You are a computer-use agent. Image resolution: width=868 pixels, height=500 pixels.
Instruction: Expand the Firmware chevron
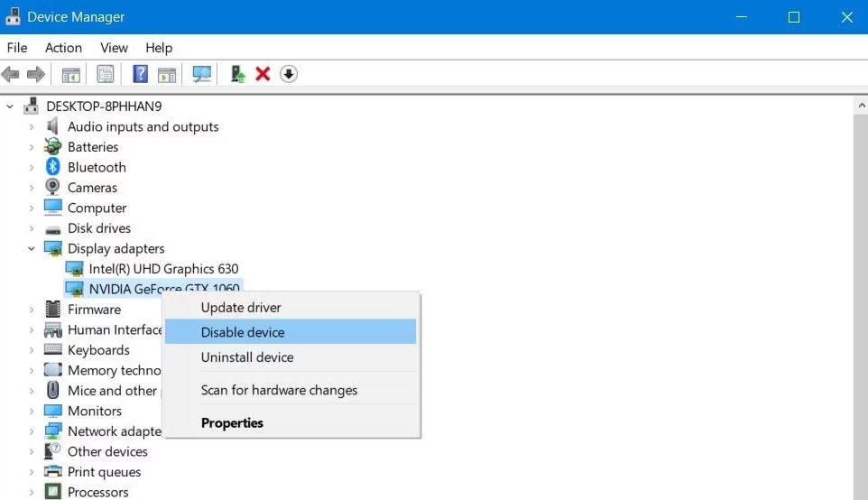[x=32, y=310]
